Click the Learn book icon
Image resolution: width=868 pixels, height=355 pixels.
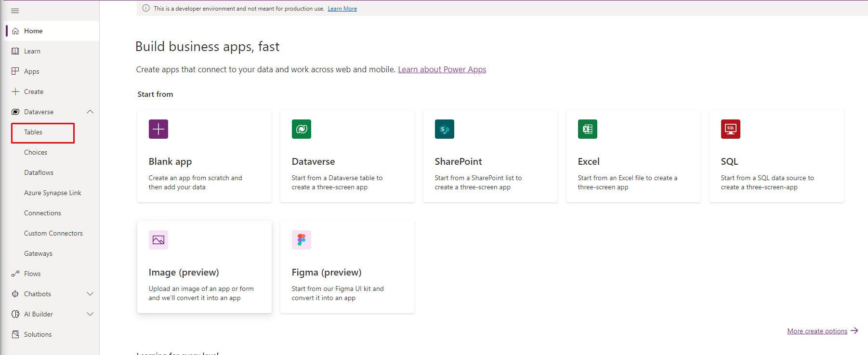click(15, 51)
